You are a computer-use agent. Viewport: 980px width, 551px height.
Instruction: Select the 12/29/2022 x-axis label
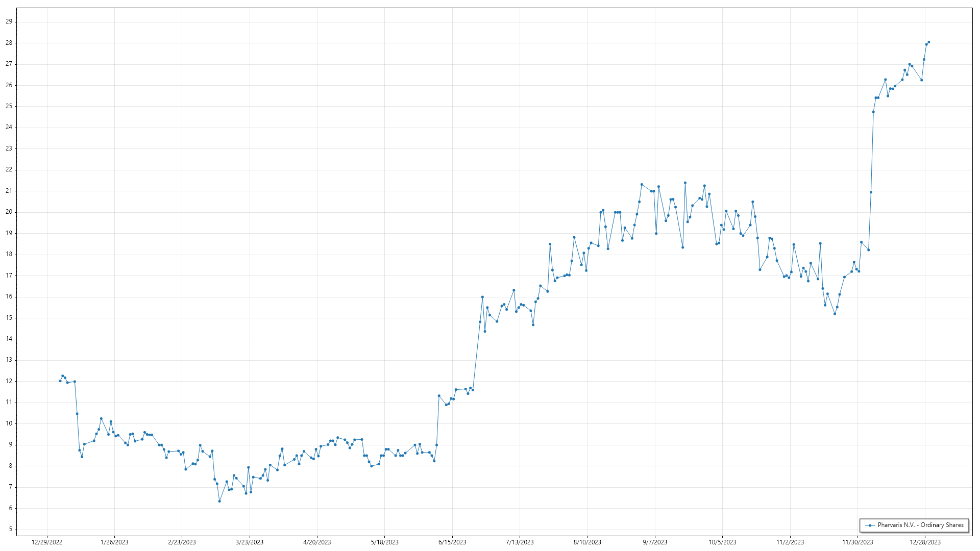pos(47,542)
